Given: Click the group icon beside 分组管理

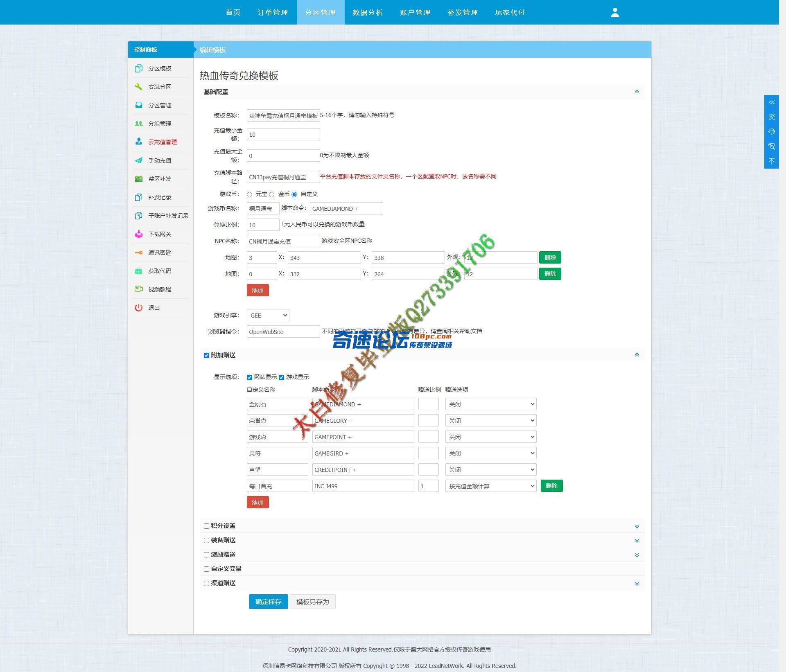Looking at the screenshot, I should [x=139, y=124].
